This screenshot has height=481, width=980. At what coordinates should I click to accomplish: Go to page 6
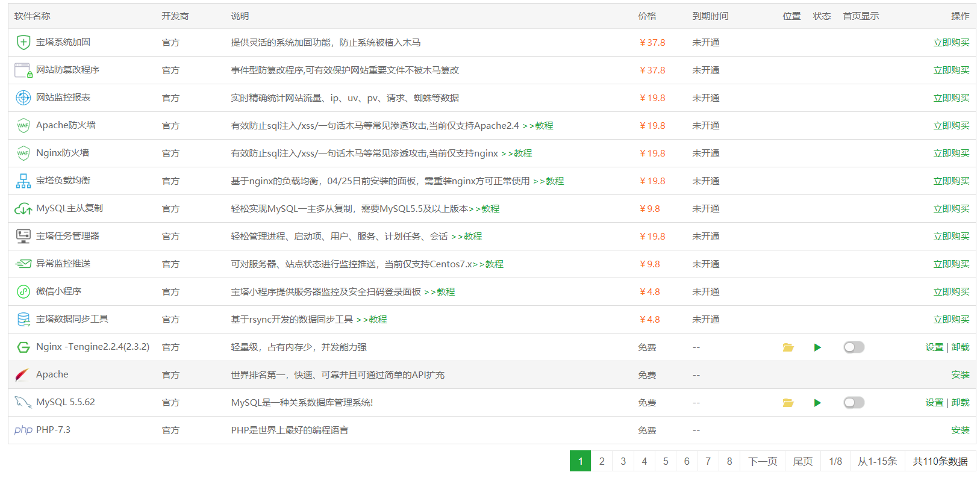coord(687,461)
